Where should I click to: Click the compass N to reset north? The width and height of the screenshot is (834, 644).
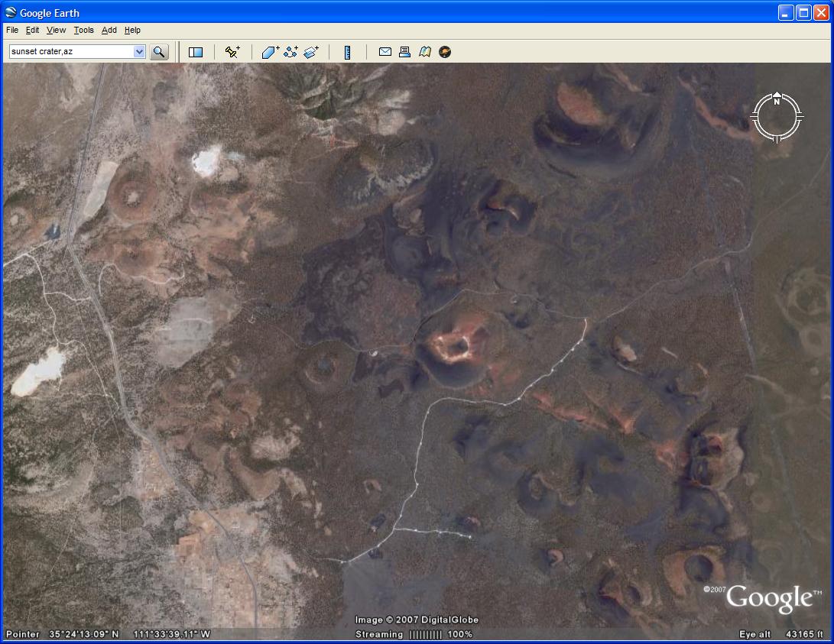(x=777, y=100)
